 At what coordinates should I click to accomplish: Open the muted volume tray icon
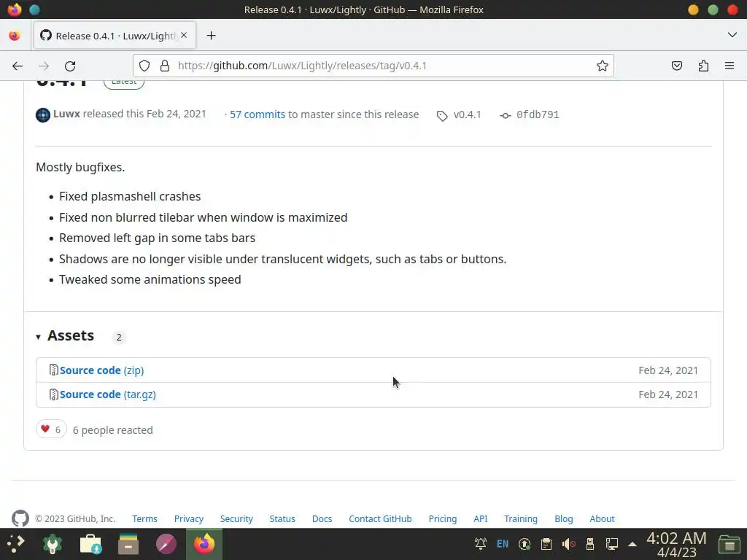pos(568,543)
